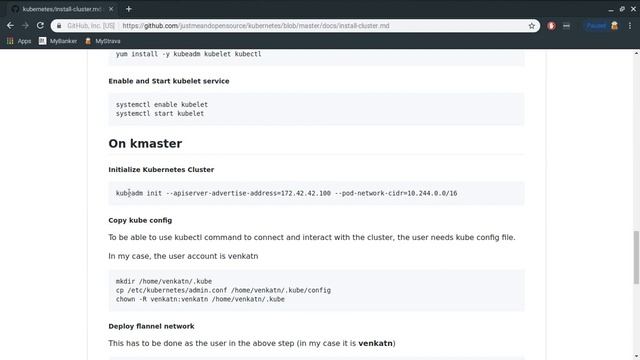Click the On kmaster heading

(x=145, y=143)
